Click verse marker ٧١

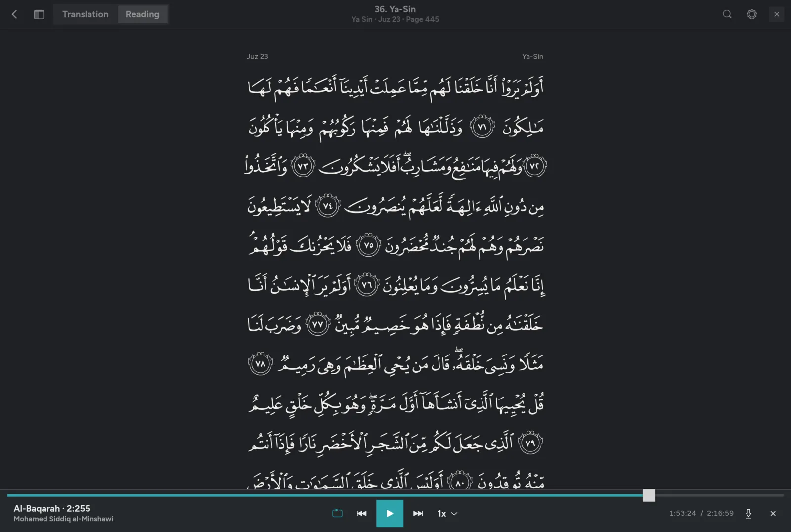(482, 127)
